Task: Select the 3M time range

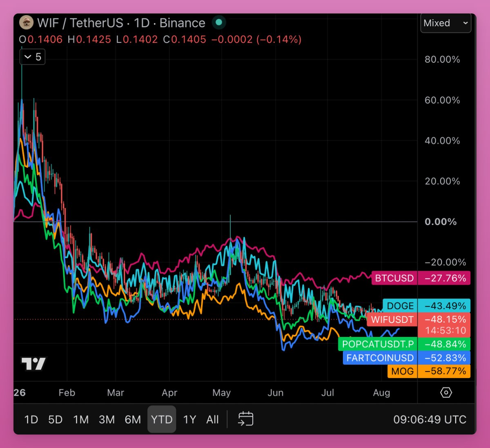Action: pos(107,419)
